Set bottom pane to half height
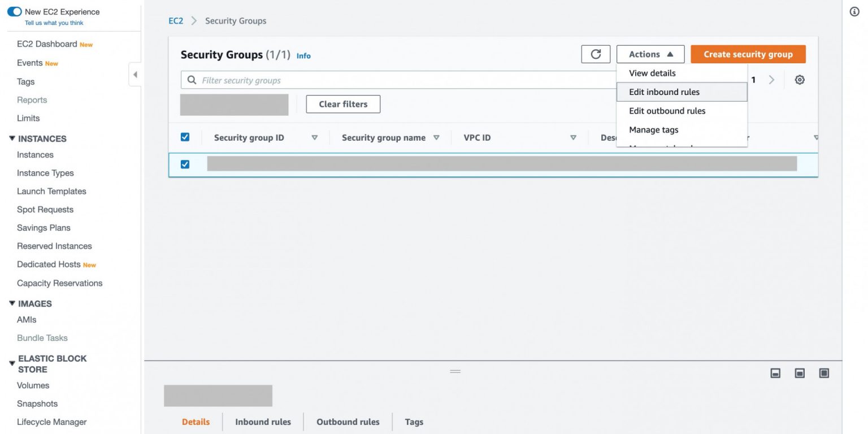The width and height of the screenshot is (868, 434). click(800, 373)
